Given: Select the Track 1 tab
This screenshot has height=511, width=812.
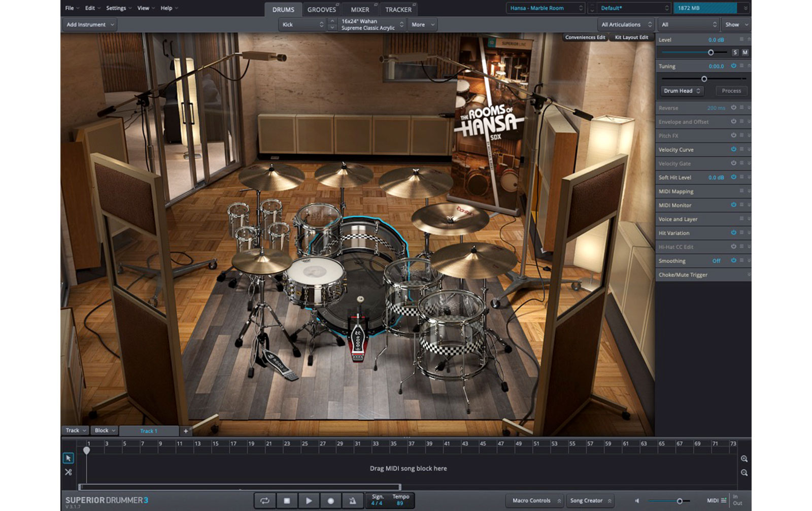Looking at the screenshot, I should click(149, 431).
